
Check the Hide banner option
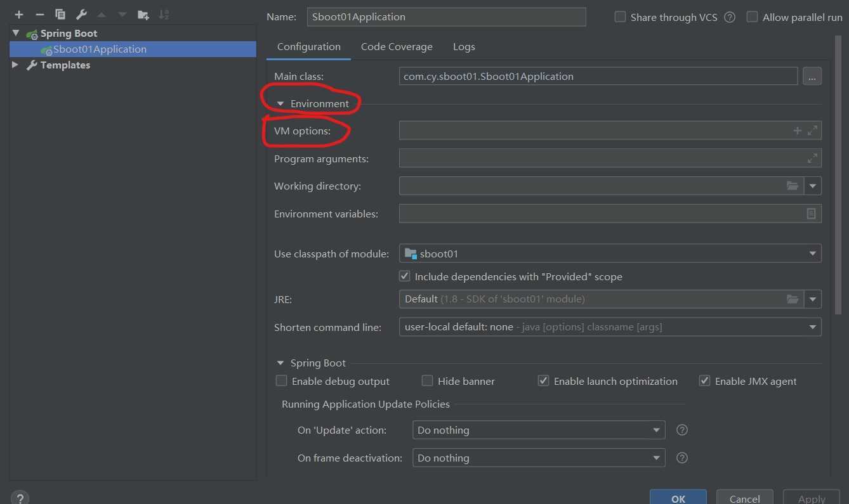(x=427, y=381)
